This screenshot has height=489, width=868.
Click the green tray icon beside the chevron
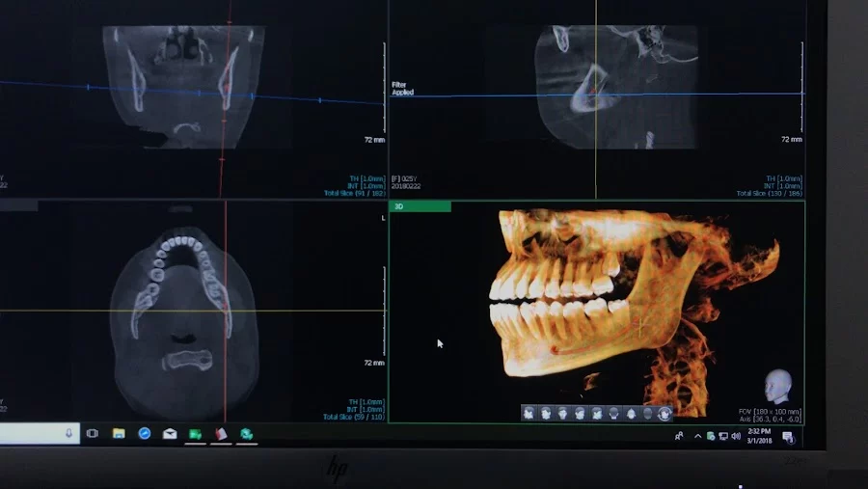711,436
